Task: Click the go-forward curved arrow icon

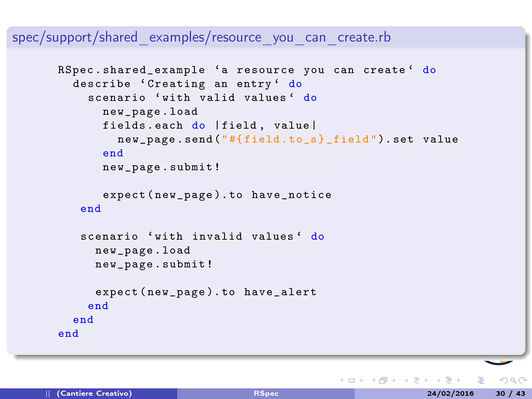Action: [523, 380]
